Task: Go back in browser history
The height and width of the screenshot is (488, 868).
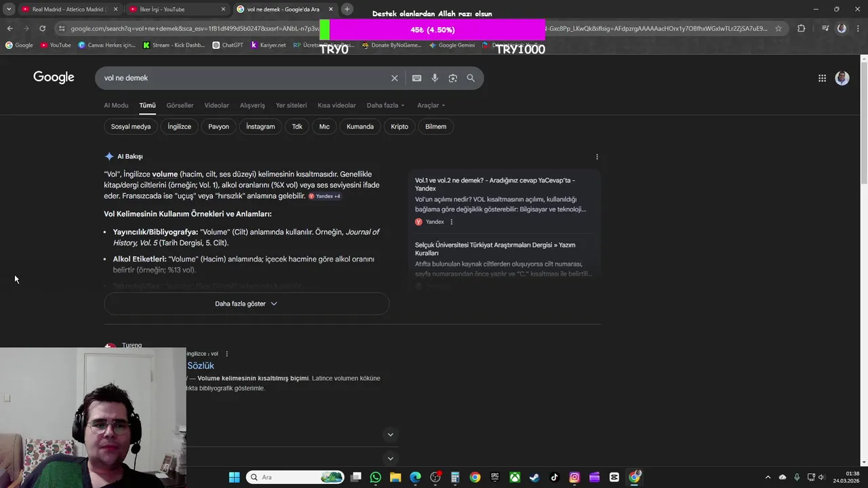Action: pyautogui.click(x=9, y=28)
